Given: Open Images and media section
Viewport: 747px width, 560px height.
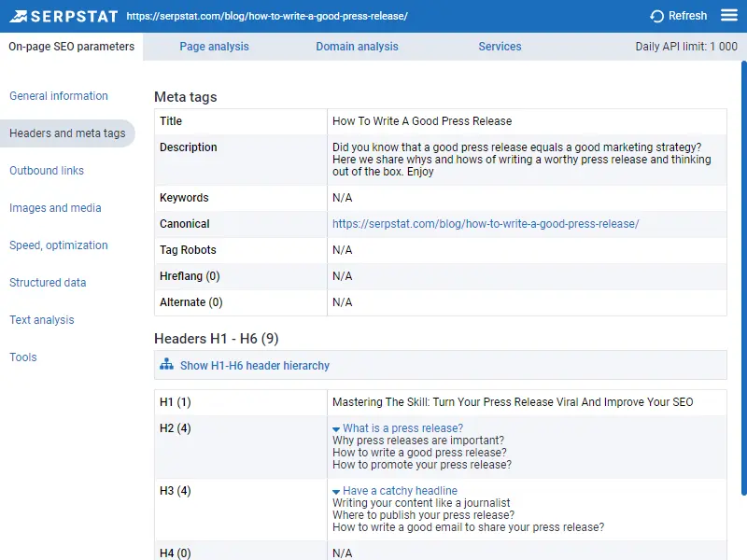Looking at the screenshot, I should (54, 208).
